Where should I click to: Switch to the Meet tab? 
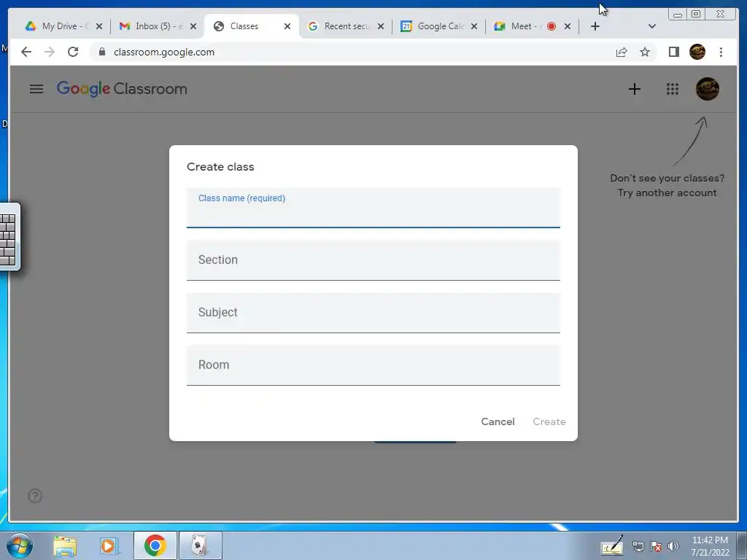(533, 26)
